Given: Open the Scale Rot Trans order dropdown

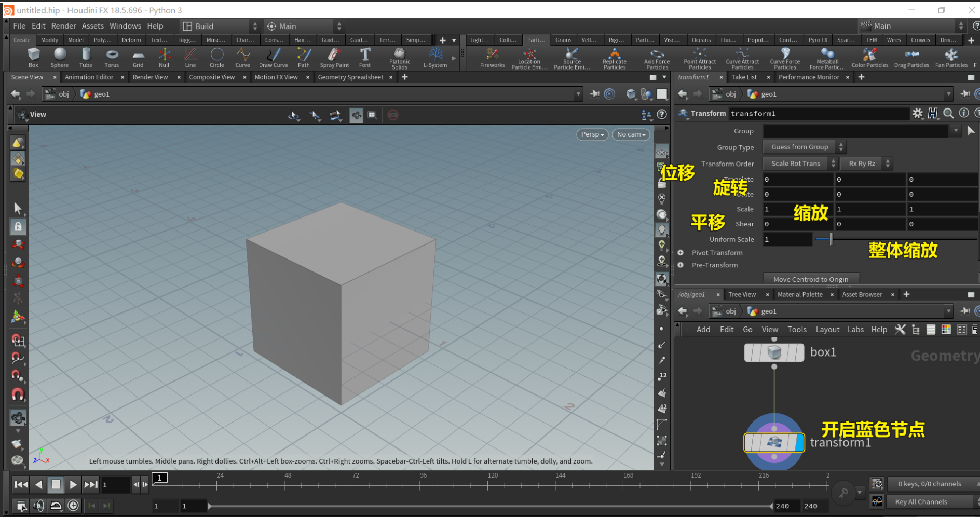Looking at the screenshot, I should (800, 163).
